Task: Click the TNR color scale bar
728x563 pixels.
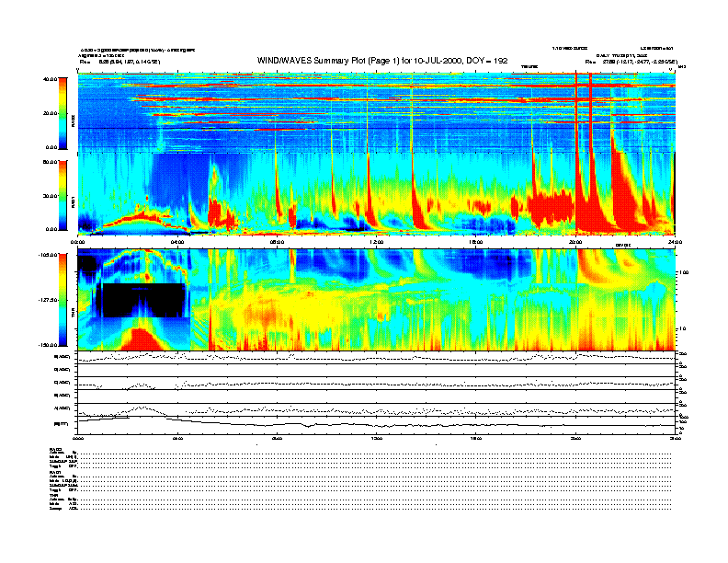Action: pos(63,300)
